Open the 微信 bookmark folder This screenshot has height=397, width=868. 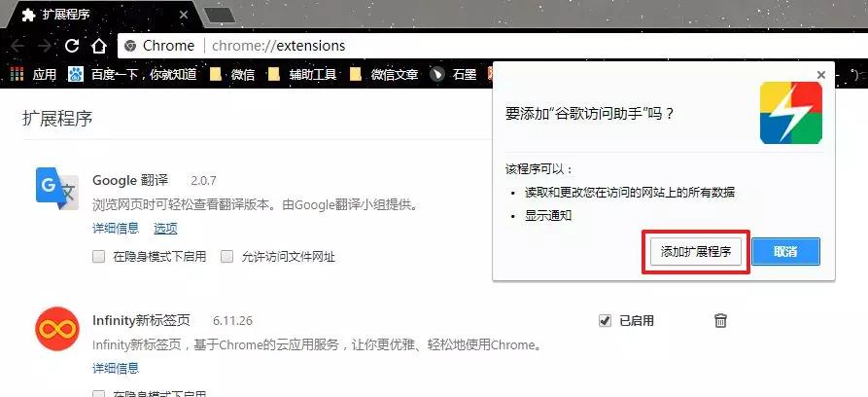(232, 74)
